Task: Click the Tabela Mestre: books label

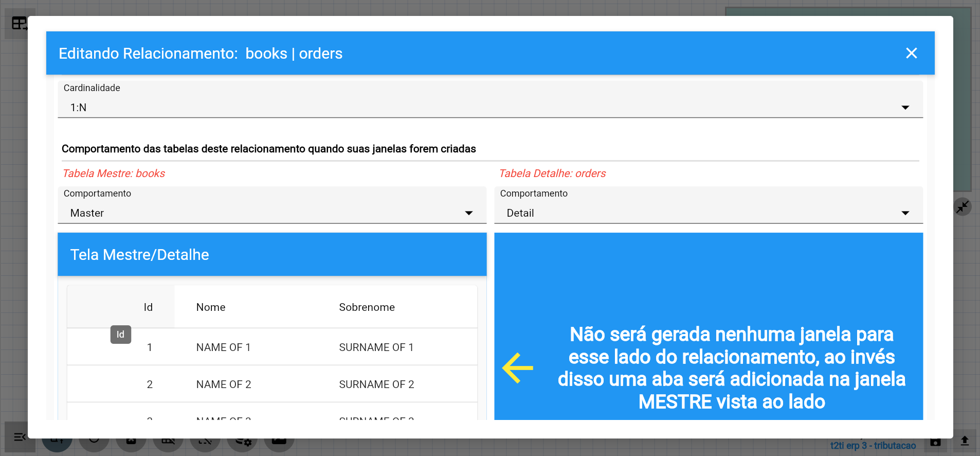Action: tap(114, 173)
